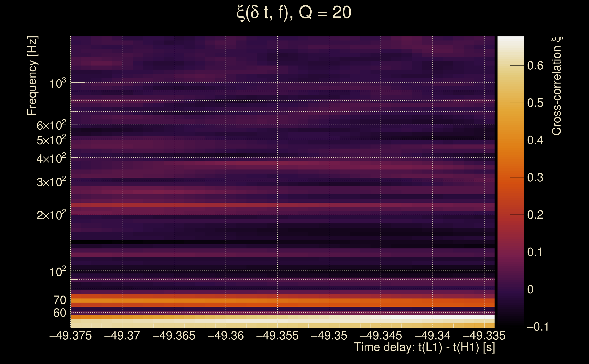Click the –49.35 x-axis tick label
589x364 pixels.
pos(329,336)
